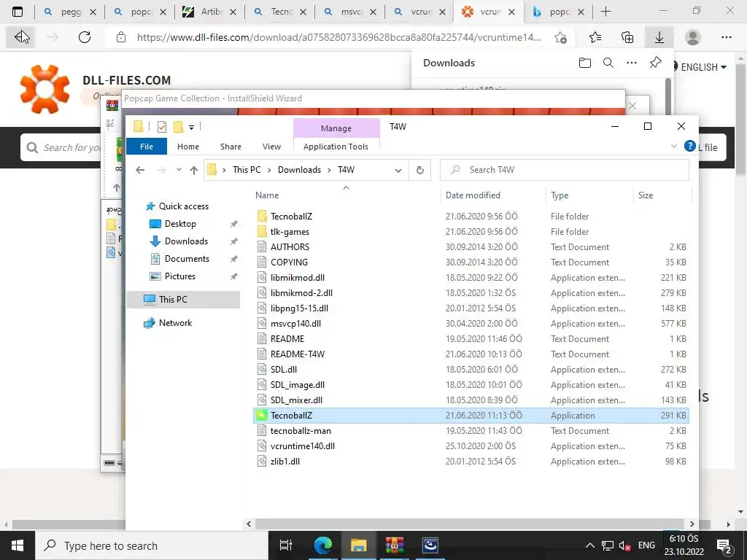The image size is (747, 560).
Task: Refresh the T4W folder view
Action: pos(419,170)
